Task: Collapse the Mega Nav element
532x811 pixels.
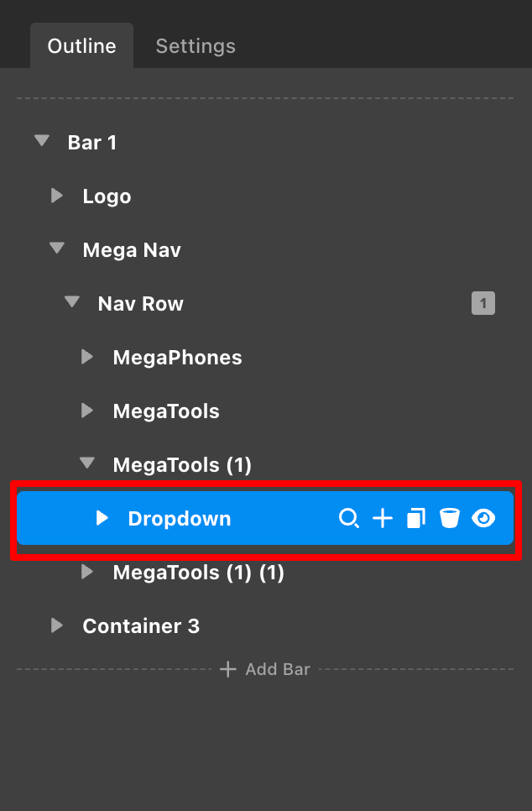Action: (57, 249)
